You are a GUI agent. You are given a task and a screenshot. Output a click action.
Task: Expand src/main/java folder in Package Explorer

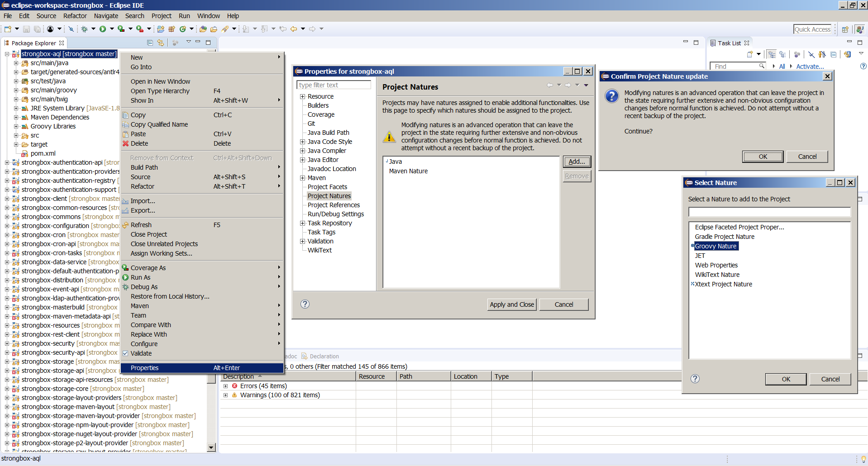16,63
